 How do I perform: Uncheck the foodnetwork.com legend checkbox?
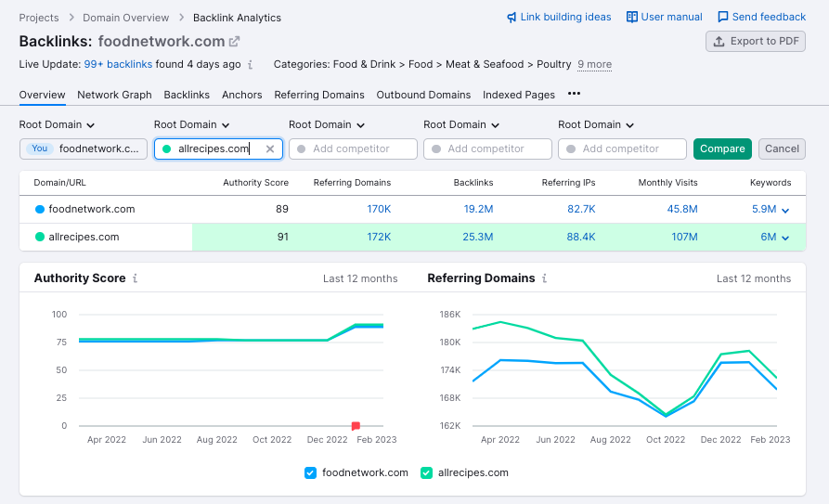pyautogui.click(x=311, y=472)
